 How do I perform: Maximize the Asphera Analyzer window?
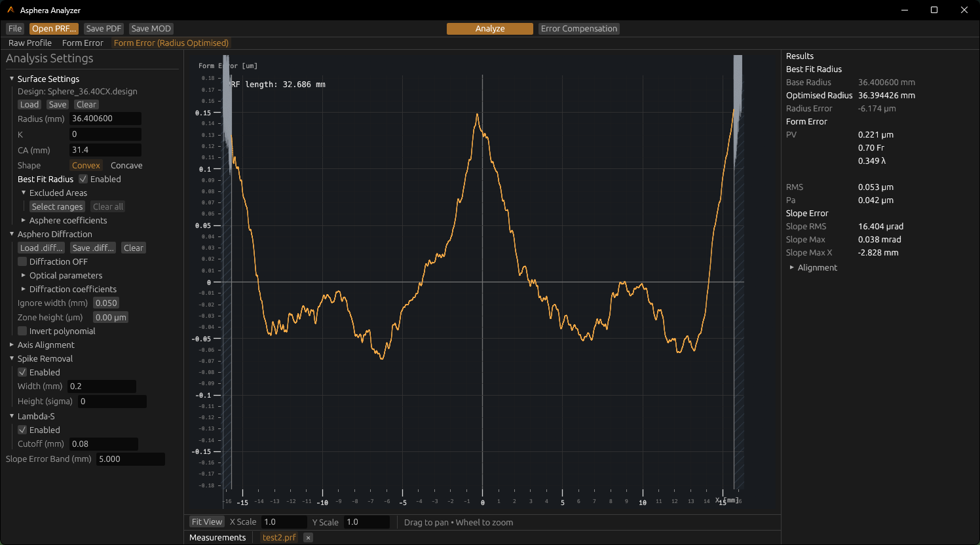click(934, 10)
